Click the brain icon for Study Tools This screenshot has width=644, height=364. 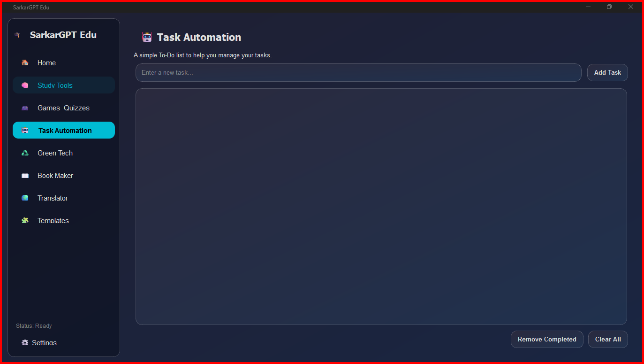[x=25, y=85]
